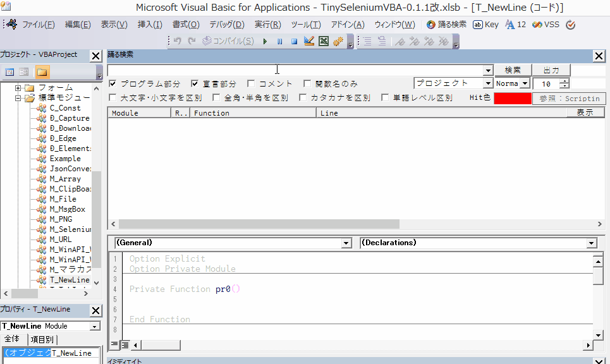Image resolution: width=610 pixels, height=364 pixels.
Task: Run the macro with the green play icon
Action: (x=265, y=41)
